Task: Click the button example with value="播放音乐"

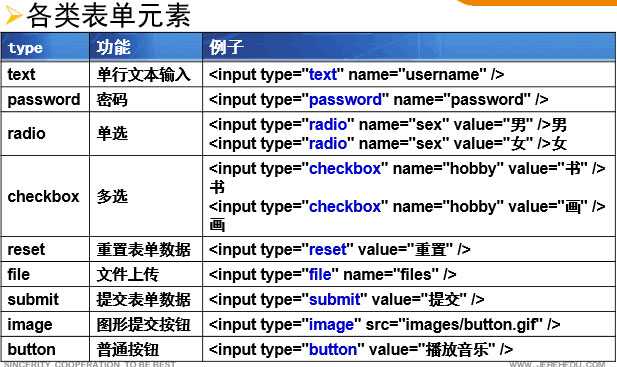Action: point(361,349)
